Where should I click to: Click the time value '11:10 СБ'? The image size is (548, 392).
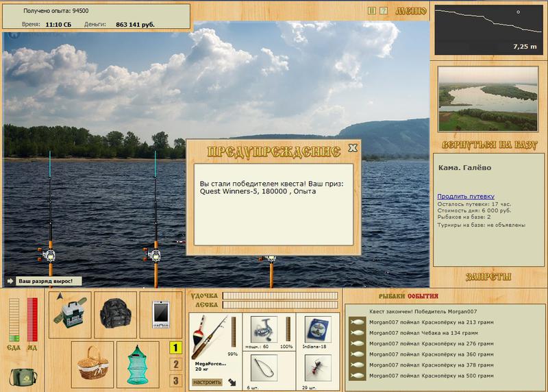pos(58,25)
